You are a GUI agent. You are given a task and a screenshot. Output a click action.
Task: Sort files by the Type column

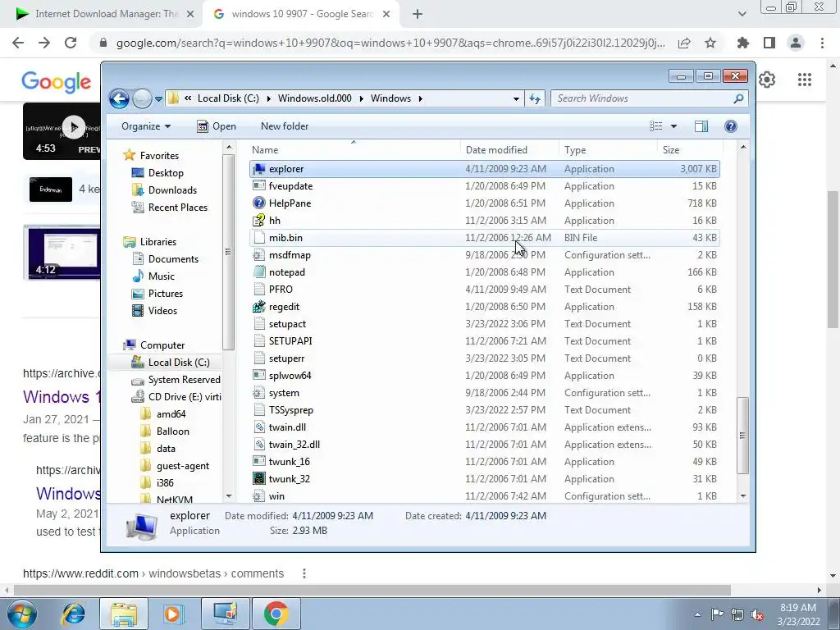(608, 150)
